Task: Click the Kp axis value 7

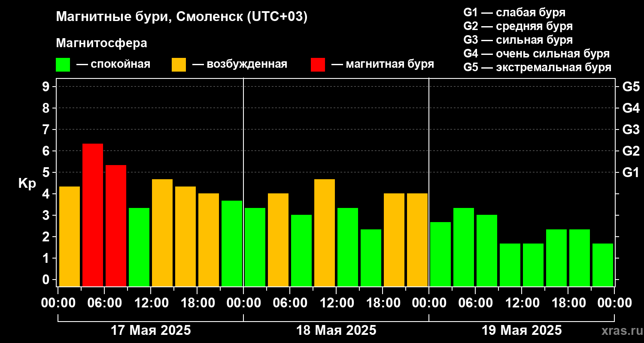Action: [46, 129]
